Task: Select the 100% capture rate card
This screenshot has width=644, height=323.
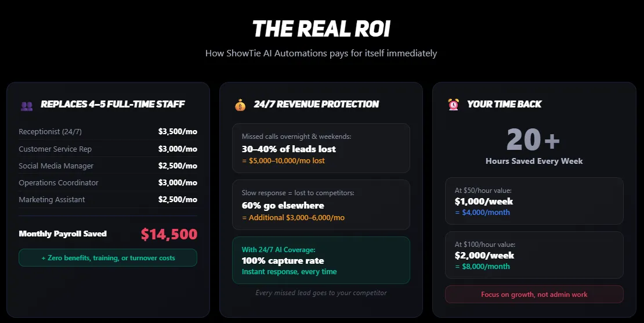Action: pyautogui.click(x=321, y=260)
